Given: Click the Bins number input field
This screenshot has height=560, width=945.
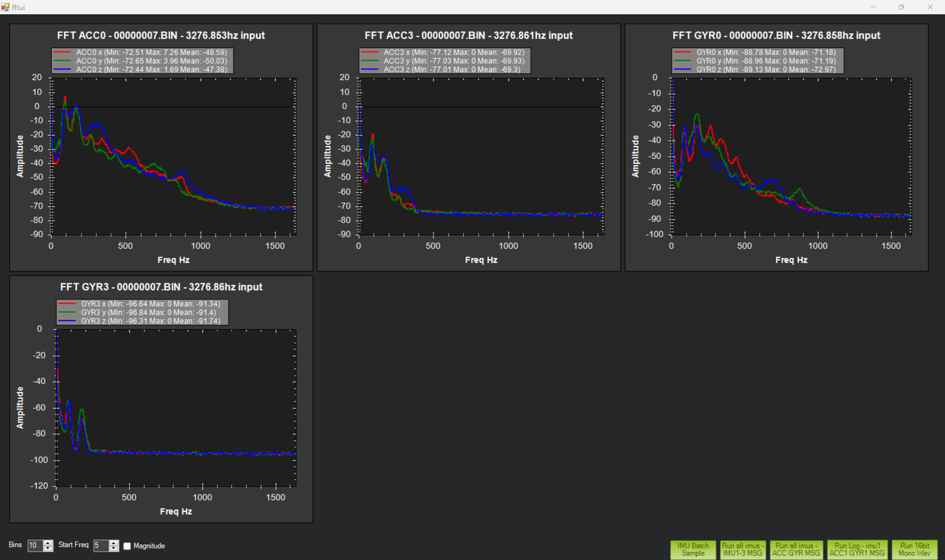Looking at the screenshot, I should pos(35,545).
